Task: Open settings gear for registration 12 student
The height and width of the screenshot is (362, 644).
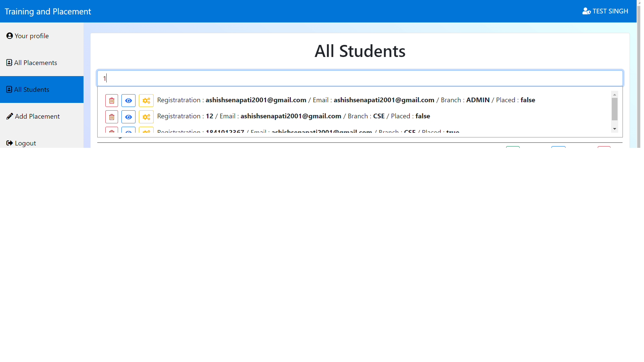Action: (x=146, y=117)
